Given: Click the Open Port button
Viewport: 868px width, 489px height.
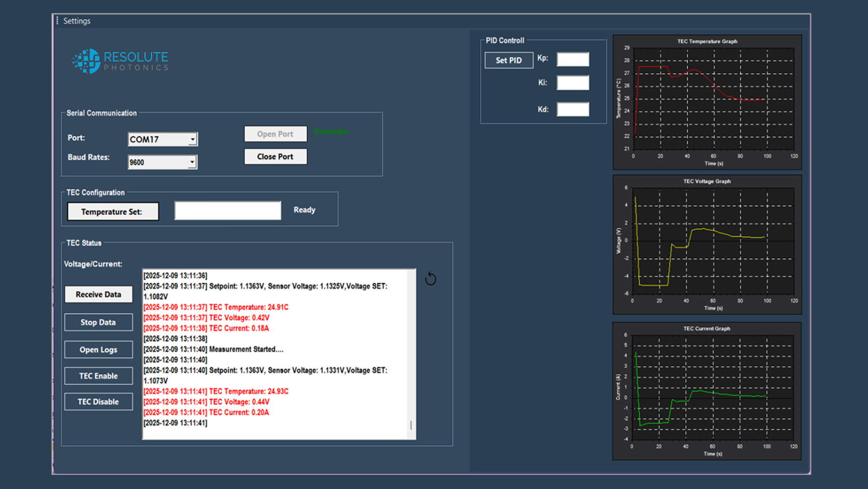Looking at the screenshot, I should tap(275, 134).
